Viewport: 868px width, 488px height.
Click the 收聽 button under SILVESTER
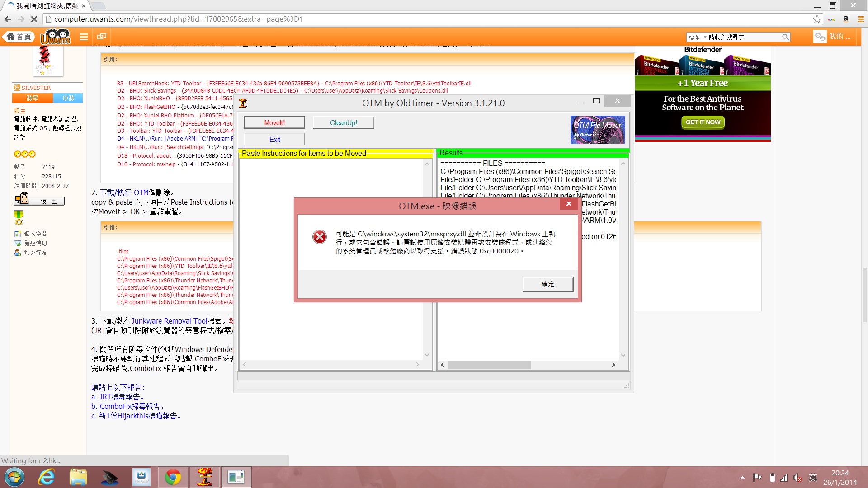[x=68, y=98]
